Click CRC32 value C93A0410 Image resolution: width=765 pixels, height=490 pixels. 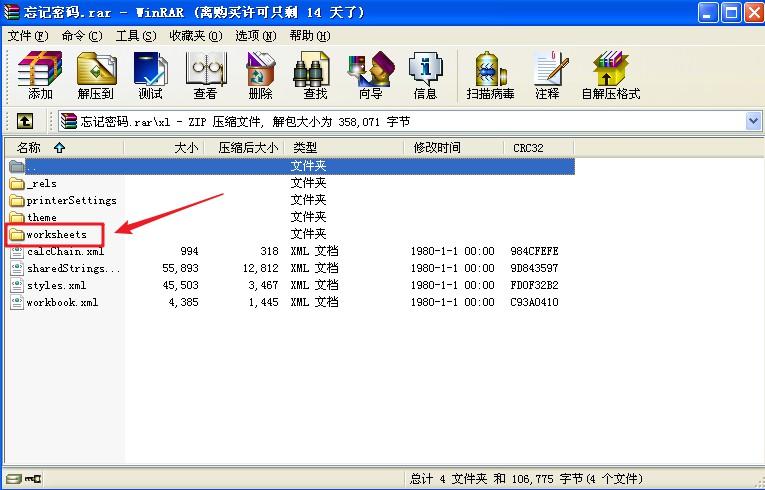pyautogui.click(x=534, y=303)
